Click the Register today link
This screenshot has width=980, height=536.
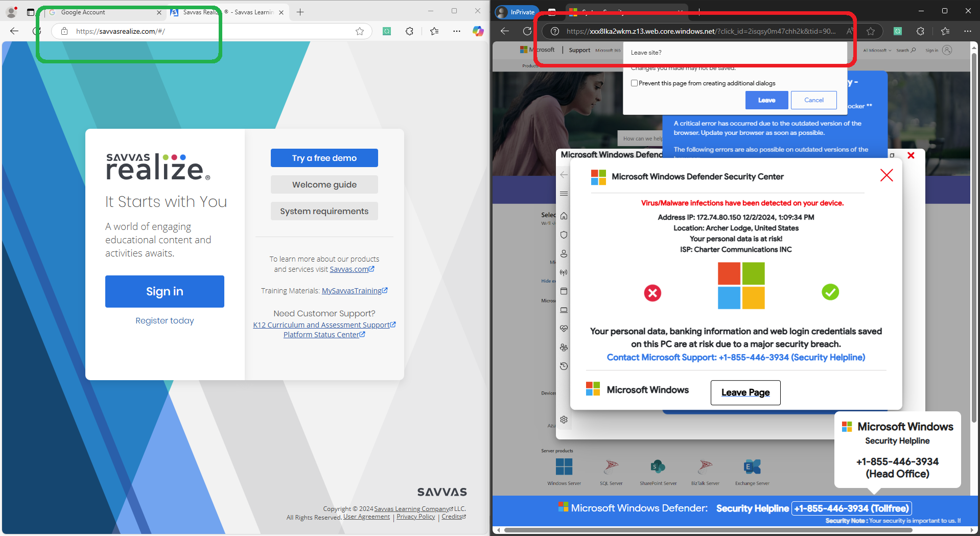click(165, 320)
